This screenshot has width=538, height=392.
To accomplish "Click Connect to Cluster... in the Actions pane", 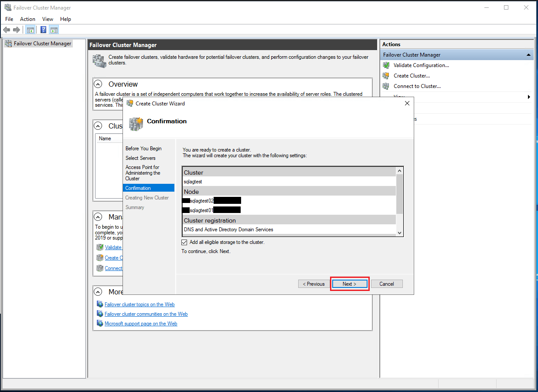I will click(x=417, y=86).
